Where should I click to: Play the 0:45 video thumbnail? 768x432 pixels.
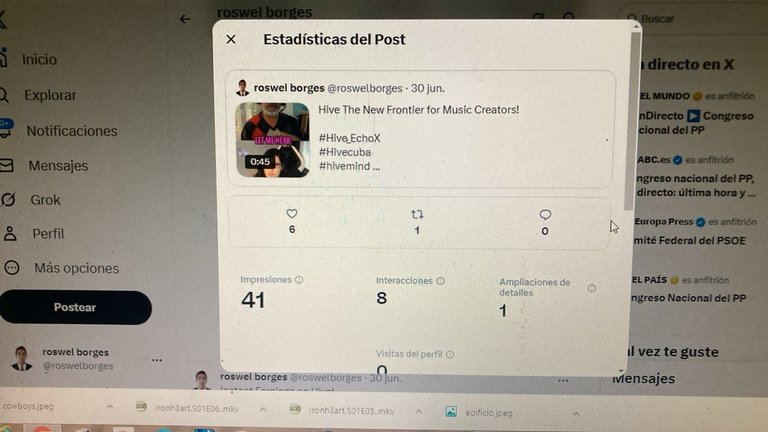pyautogui.click(x=272, y=140)
